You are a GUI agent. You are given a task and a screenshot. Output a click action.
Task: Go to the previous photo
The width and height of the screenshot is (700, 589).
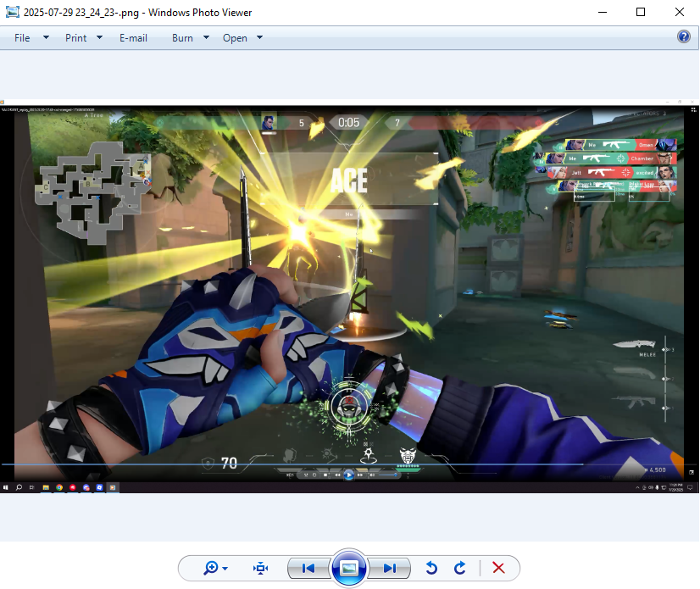(308, 568)
